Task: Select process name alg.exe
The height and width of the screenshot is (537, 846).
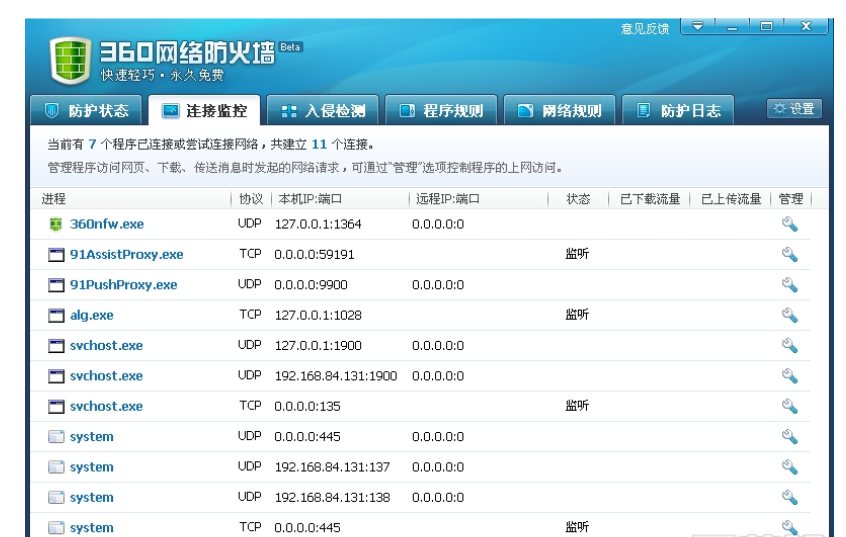Action: pyautogui.click(x=92, y=315)
